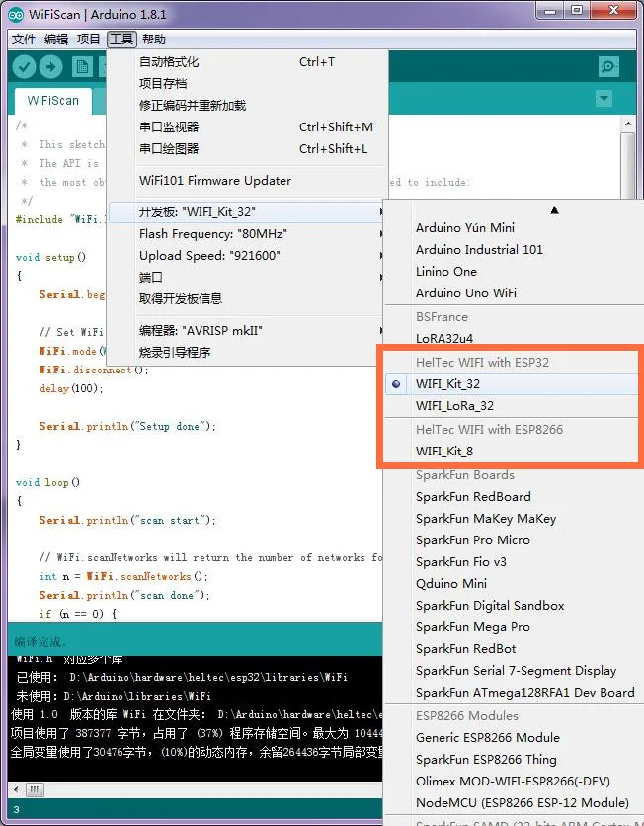Select SparkFun Digital Sandbox board
This screenshot has width=644, height=826.
[514, 606]
